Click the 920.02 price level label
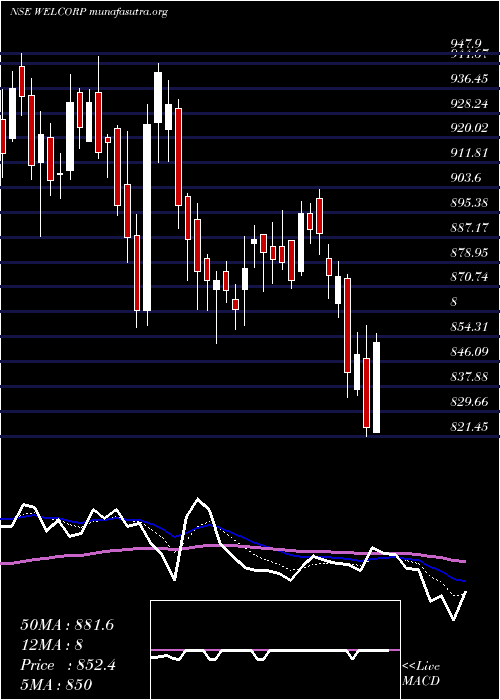The height and width of the screenshot is (700, 500). click(x=469, y=129)
